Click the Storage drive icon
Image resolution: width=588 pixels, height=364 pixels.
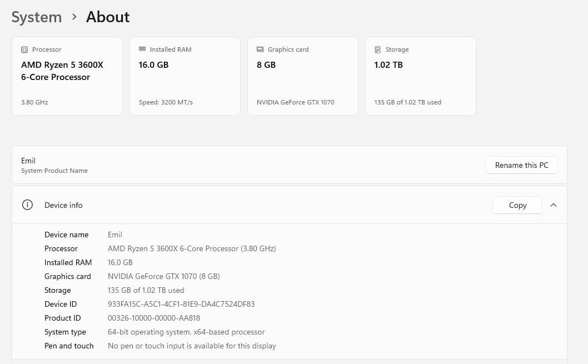point(377,49)
